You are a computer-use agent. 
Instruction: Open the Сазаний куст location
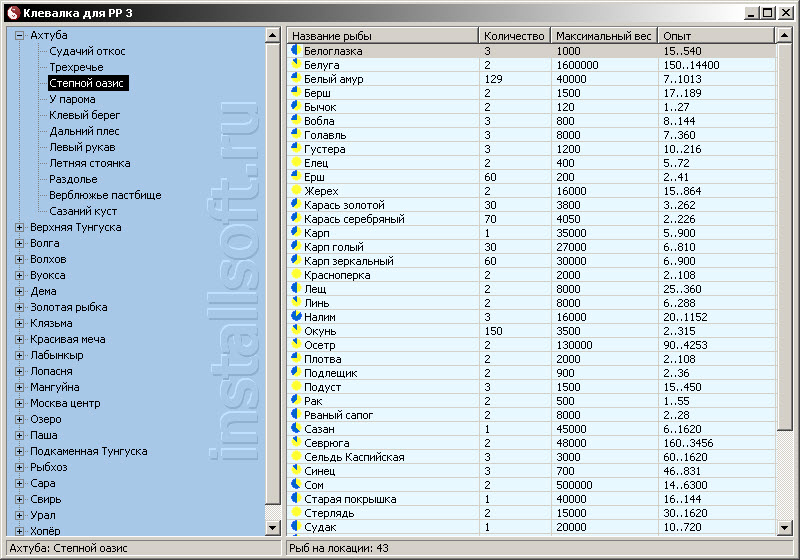pos(83,211)
